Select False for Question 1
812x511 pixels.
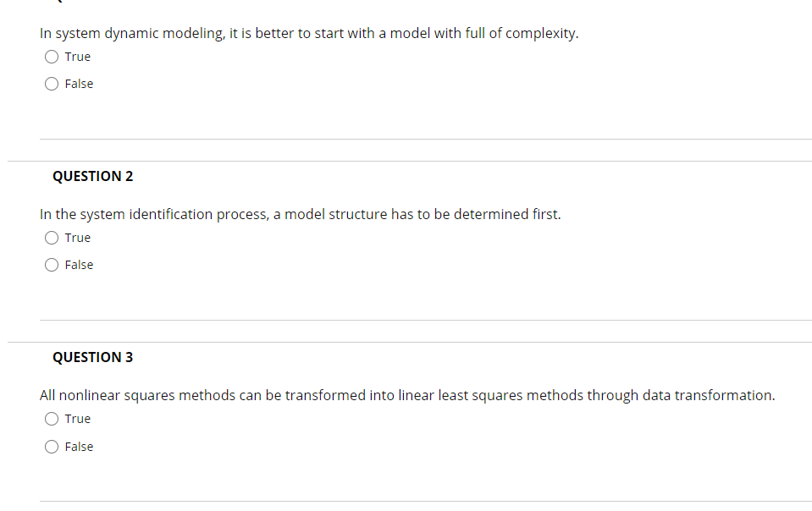pyautogui.click(x=52, y=84)
